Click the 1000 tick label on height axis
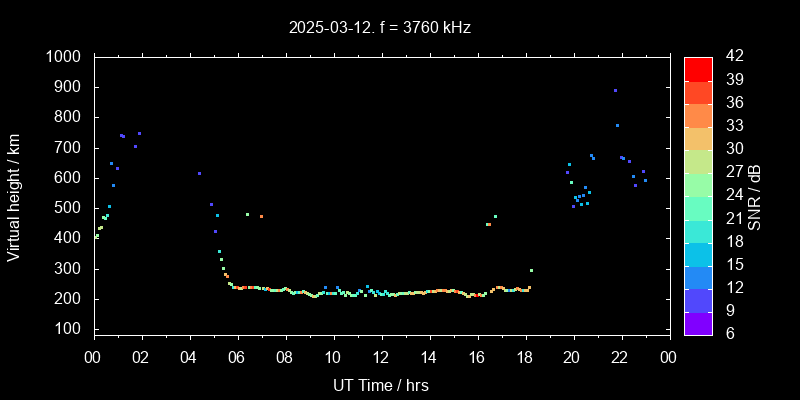 pos(65,57)
